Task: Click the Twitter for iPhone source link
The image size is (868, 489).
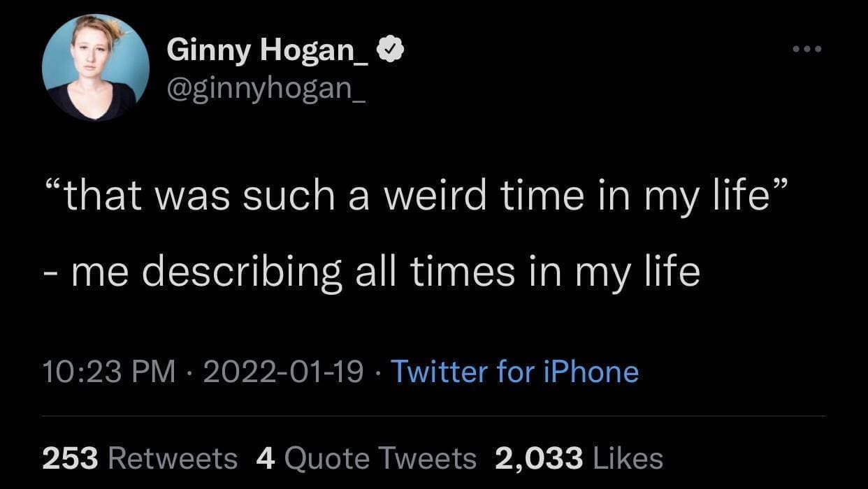Action: pyautogui.click(x=514, y=372)
